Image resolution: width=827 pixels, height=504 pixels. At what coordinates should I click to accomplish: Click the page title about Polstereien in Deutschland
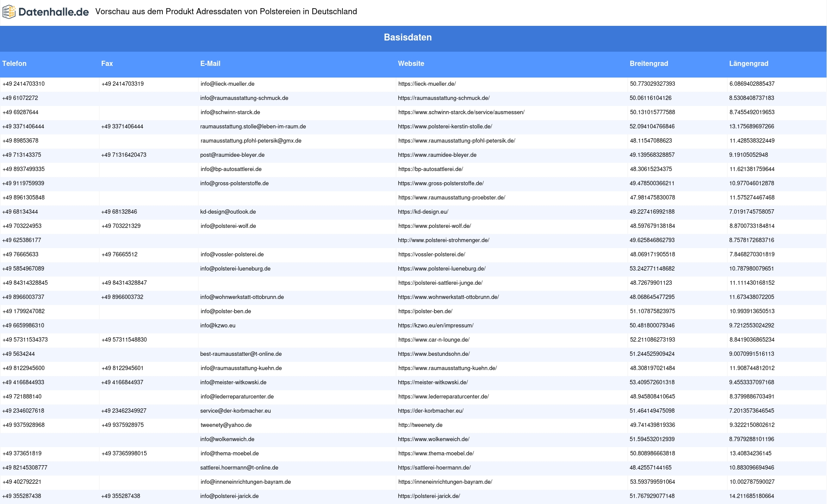tap(226, 12)
